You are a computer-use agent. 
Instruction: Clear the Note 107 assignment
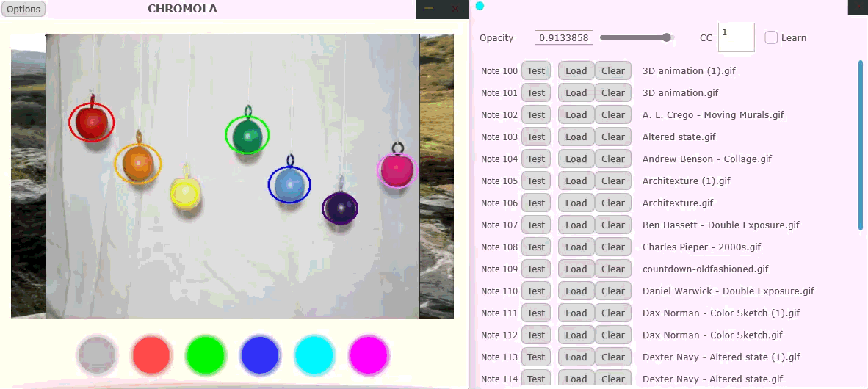(x=612, y=225)
